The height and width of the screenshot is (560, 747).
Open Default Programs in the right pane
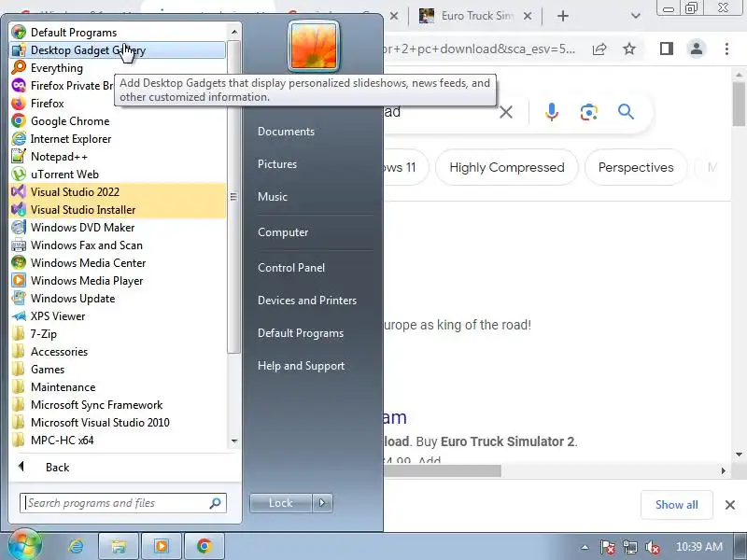click(x=301, y=333)
